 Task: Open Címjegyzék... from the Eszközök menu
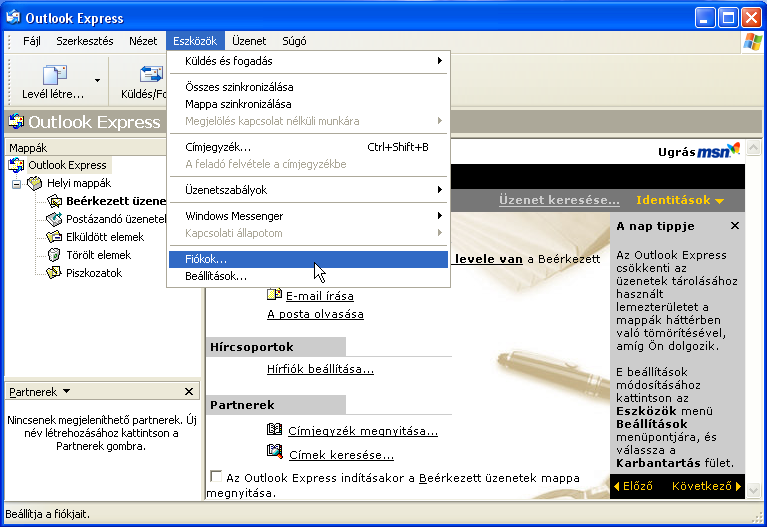(x=308, y=147)
